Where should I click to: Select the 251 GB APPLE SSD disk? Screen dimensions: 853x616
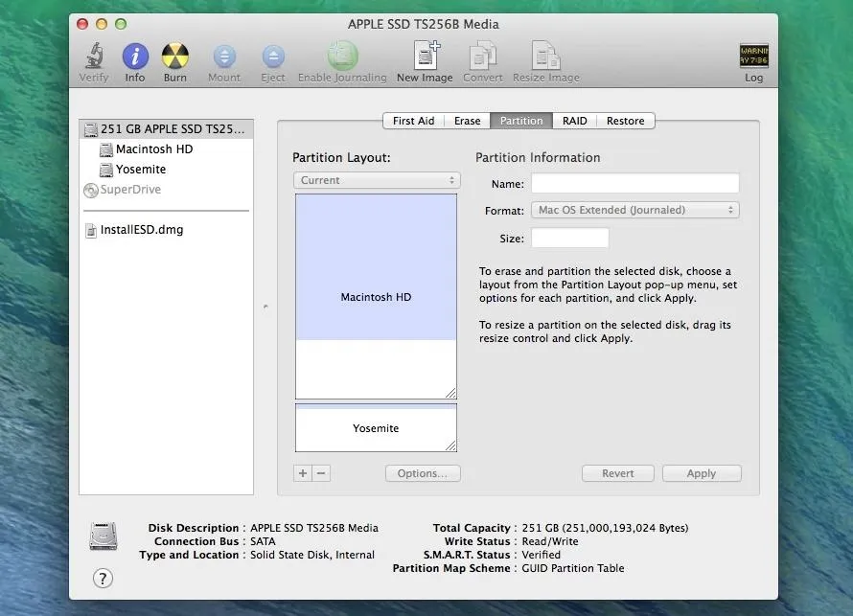pyautogui.click(x=167, y=129)
